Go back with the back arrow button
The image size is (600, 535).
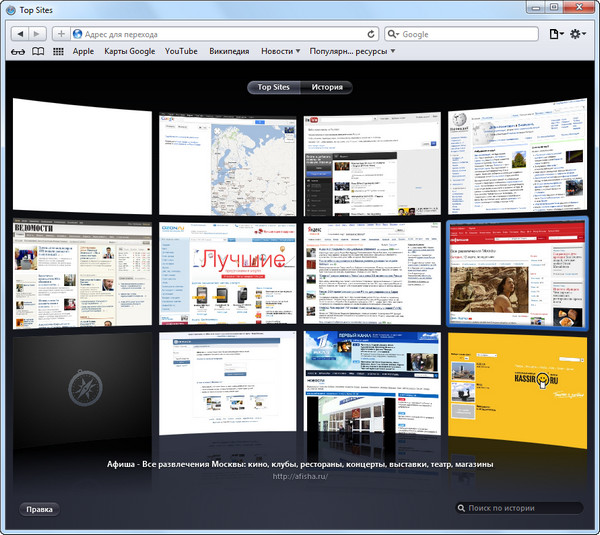click(20, 34)
